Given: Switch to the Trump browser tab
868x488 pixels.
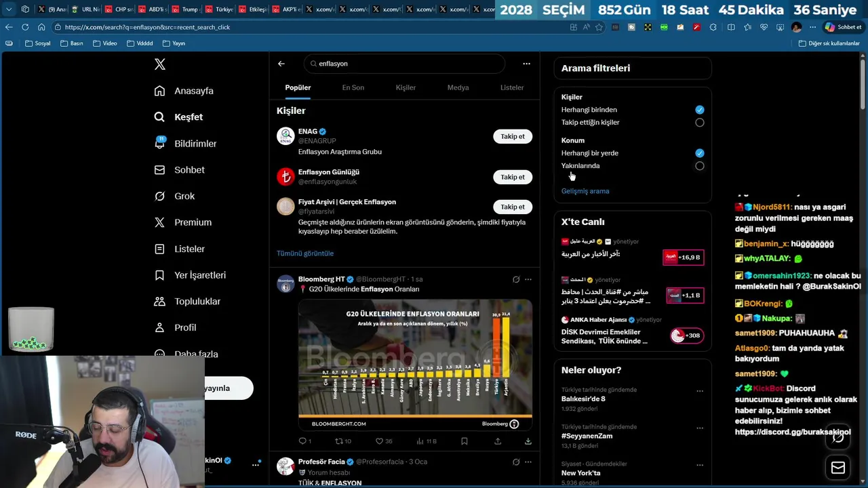Looking at the screenshot, I should 184,9.
